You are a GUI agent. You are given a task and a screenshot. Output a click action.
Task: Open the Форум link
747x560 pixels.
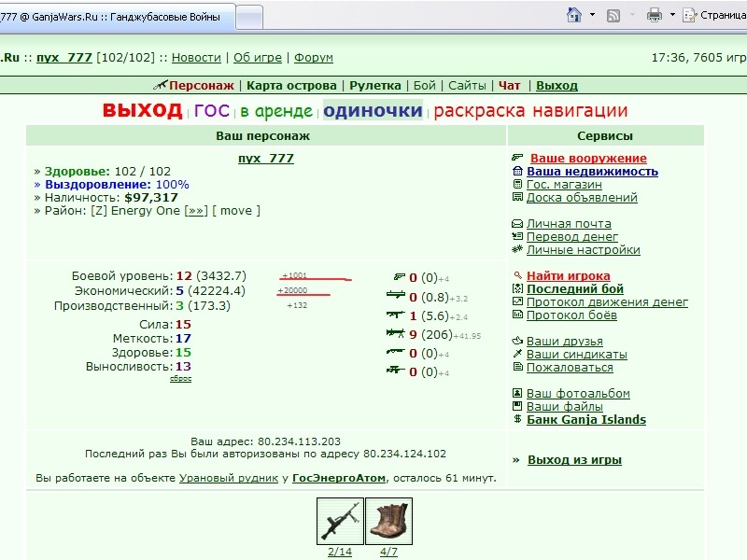(314, 58)
